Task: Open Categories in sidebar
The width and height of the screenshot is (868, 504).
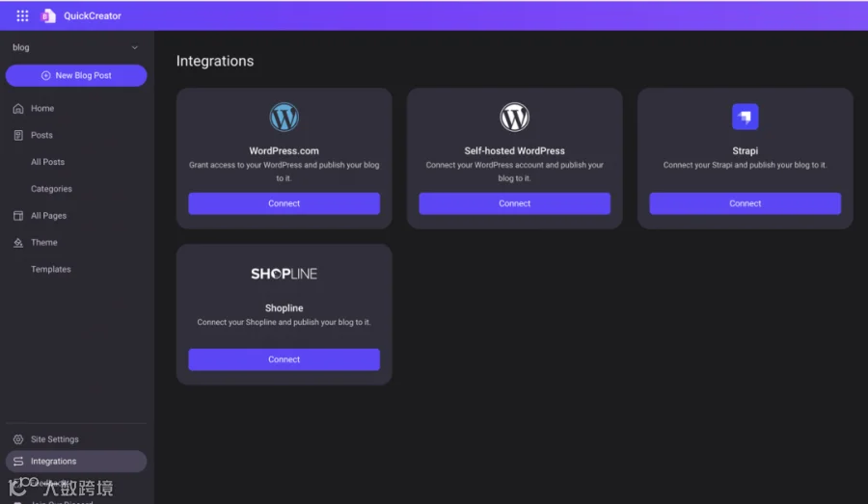Action: click(x=51, y=189)
